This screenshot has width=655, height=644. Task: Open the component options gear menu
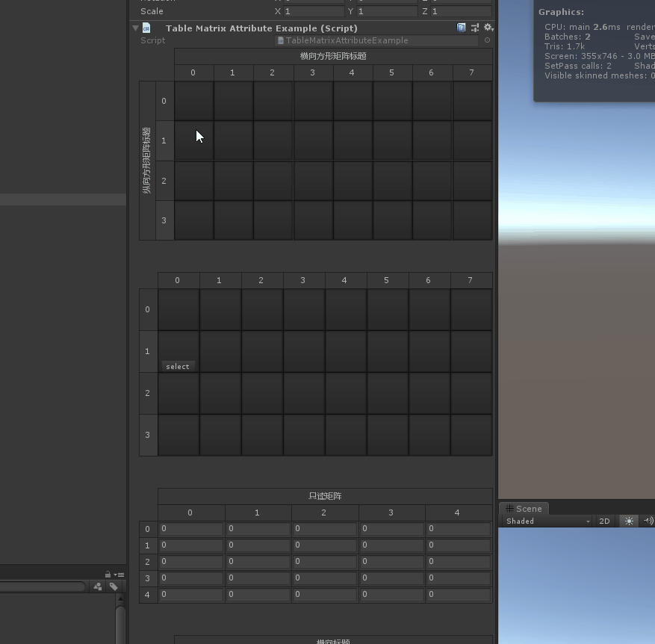(x=488, y=27)
